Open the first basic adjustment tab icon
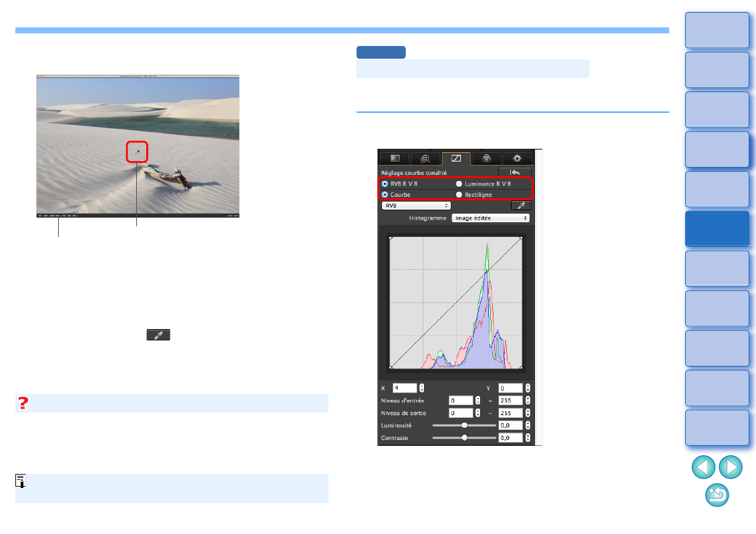The height and width of the screenshot is (534, 756). [395, 158]
